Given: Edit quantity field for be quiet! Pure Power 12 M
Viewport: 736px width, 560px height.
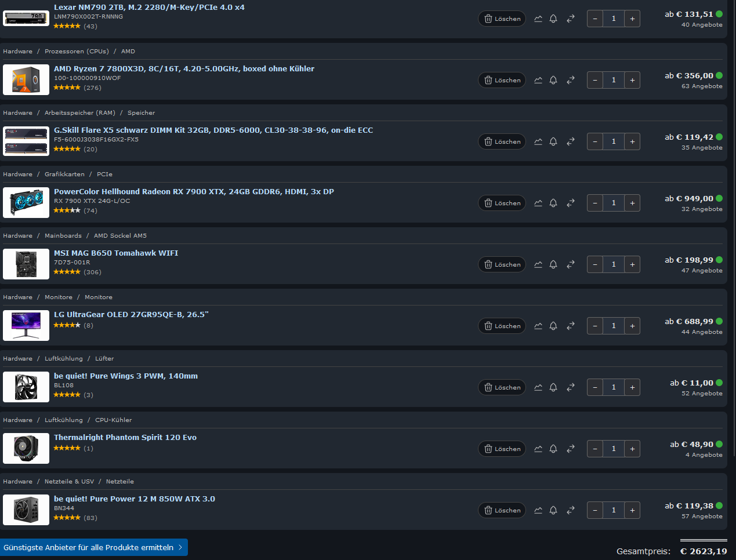Looking at the screenshot, I should 614,510.
